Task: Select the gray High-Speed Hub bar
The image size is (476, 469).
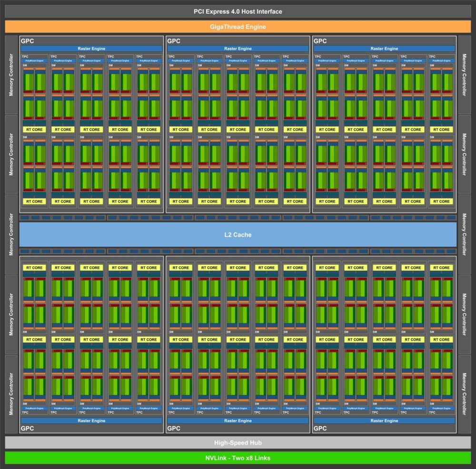Action: 238,443
